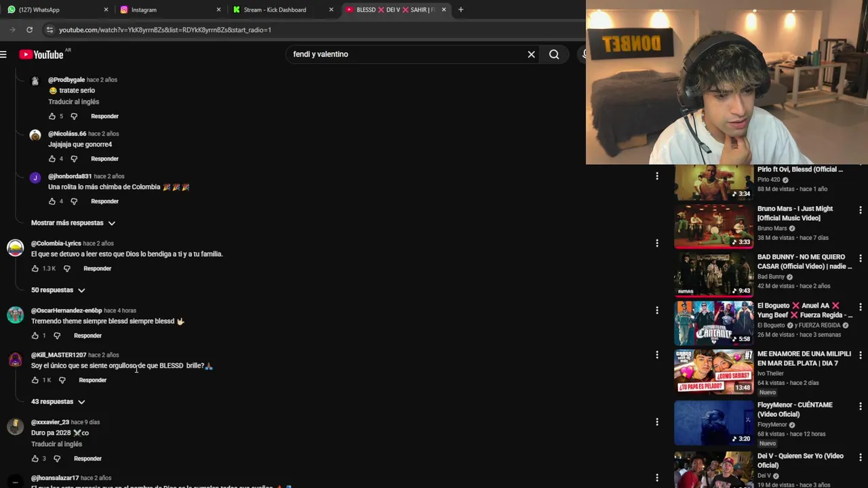
Task: Open Ivo Theiler channel name
Action: click(770, 373)
